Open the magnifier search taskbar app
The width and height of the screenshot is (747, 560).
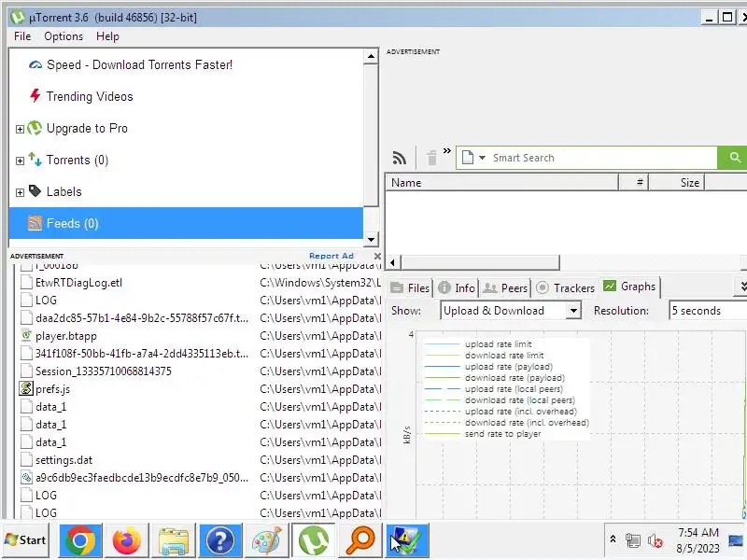click(360, 540)
